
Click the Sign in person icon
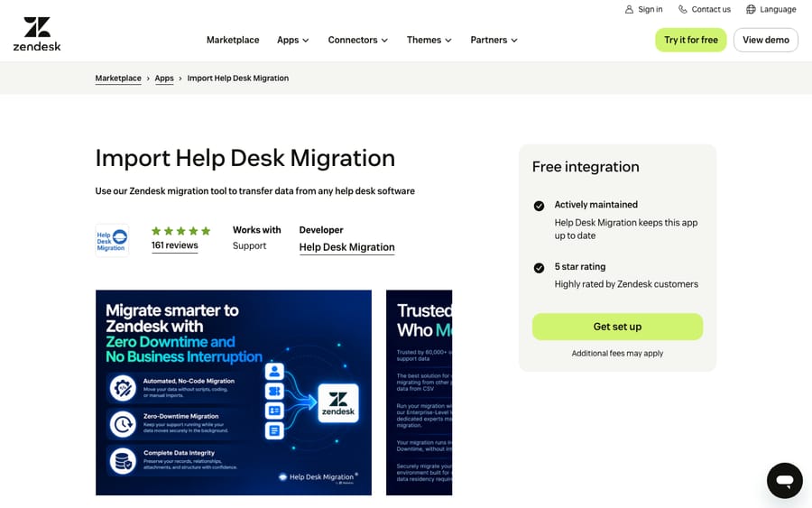[x=629, y=9]
